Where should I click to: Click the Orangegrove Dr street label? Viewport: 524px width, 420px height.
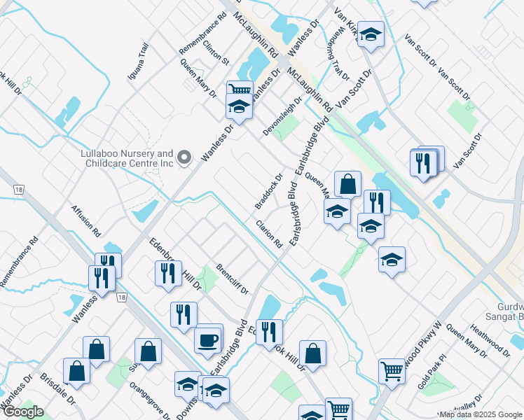click(x=150, y=400)
